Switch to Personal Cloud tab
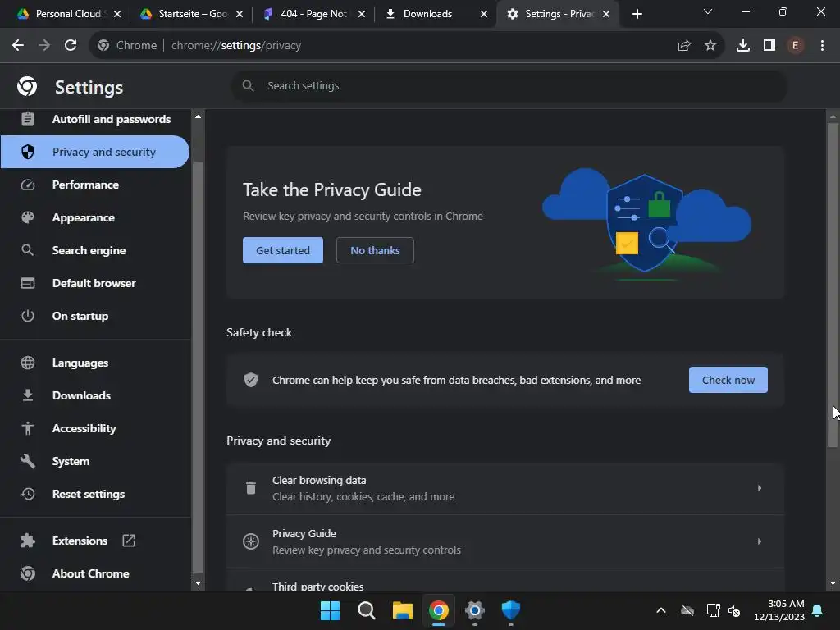This screenshot has width=840, height=630. (x=69, y=14)
